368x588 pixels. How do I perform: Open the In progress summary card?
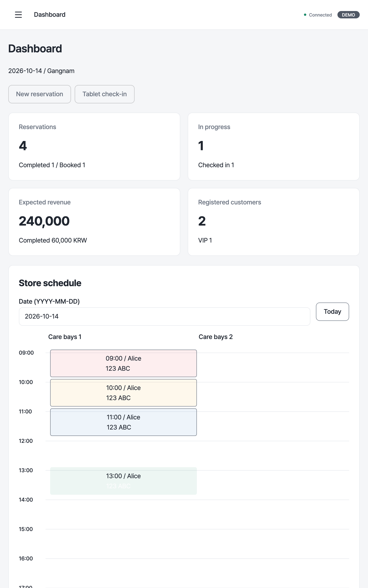click(x=273, y=147)
